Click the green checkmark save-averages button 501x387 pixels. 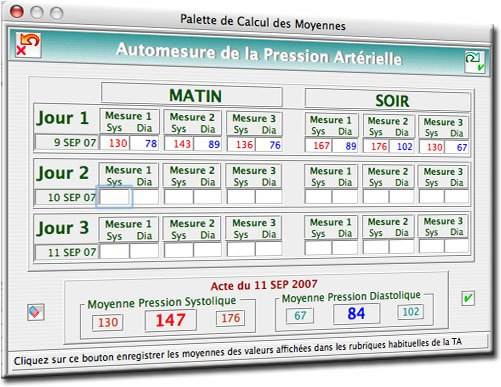[468, 298]
